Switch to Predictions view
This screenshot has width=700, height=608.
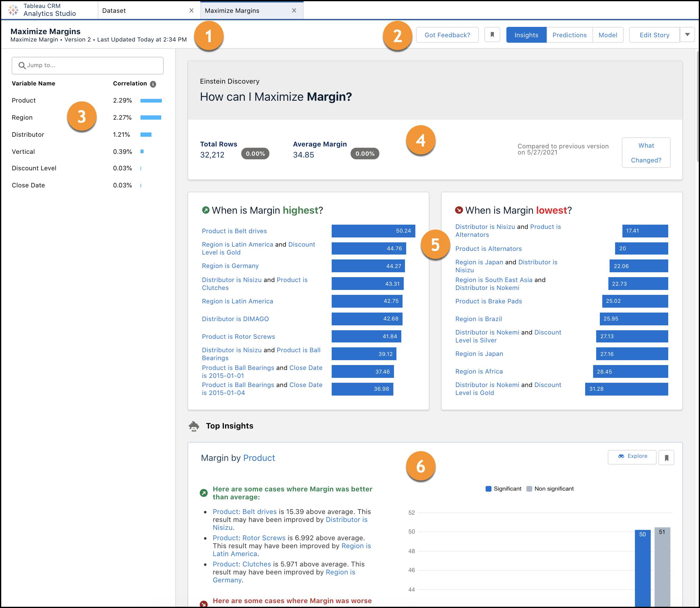click(x=569, y=35)
